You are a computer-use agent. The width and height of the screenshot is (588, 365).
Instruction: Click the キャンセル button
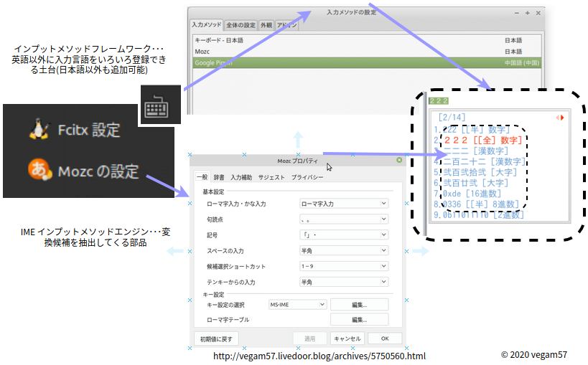click(347, 338)
